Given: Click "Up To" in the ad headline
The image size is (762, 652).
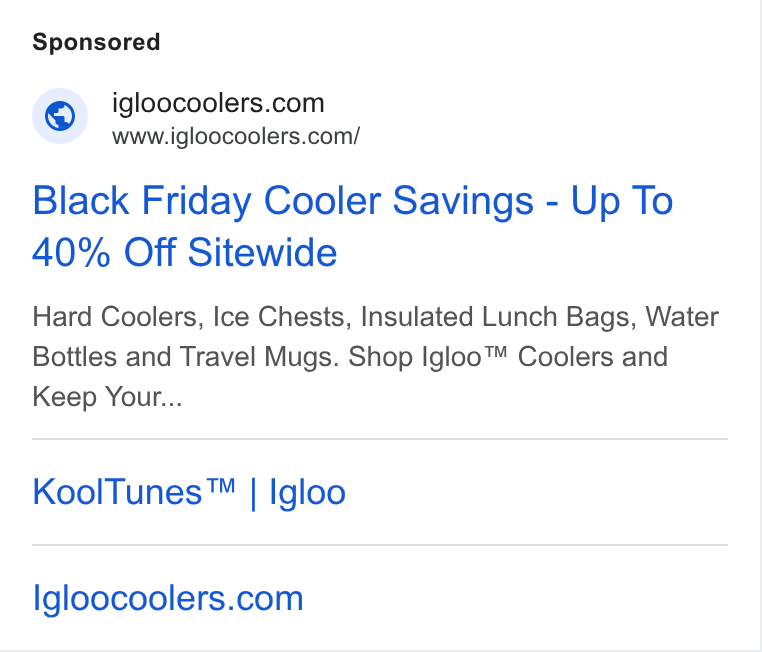Looking at the screenshot, I should (x=622, y=201).
